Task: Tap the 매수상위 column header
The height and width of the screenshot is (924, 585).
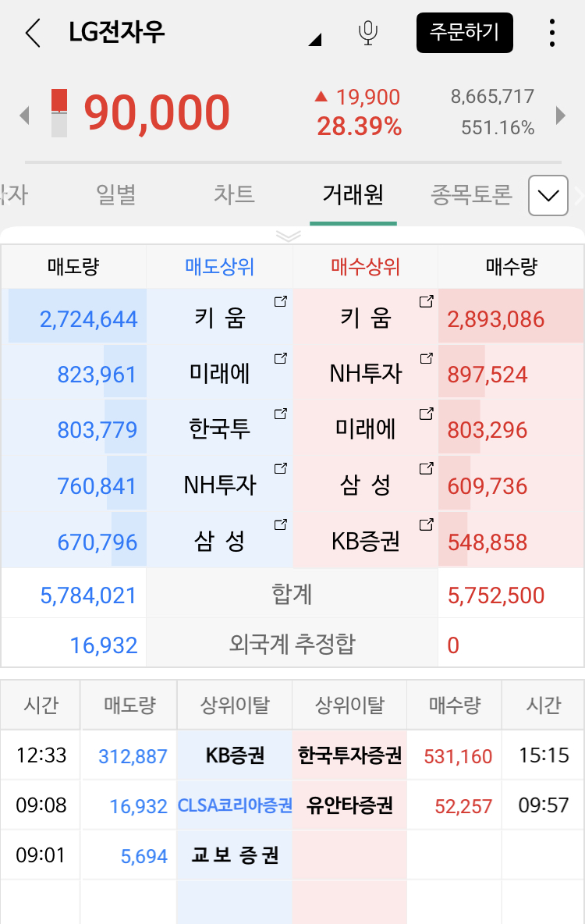Action: pyautogui.click(x=365, y=267)
